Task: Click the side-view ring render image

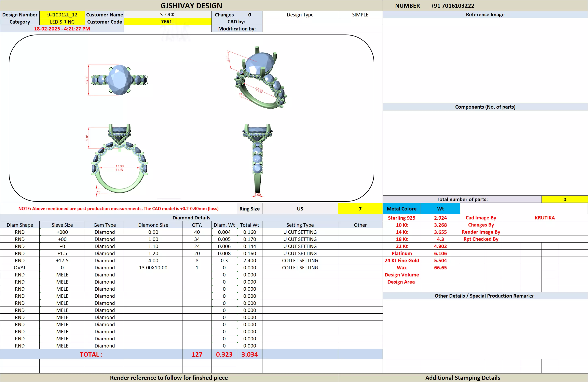Action: [x=257, y=159]
